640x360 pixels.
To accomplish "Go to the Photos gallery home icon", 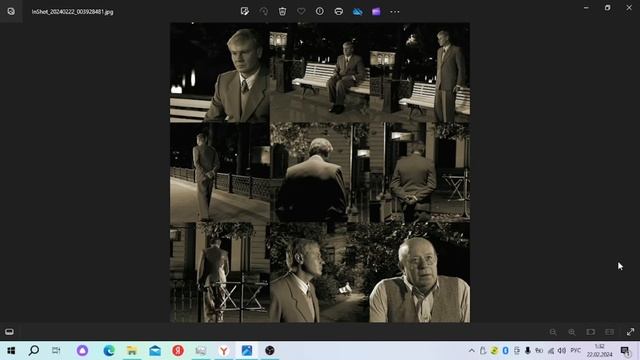I will [x=11, y=11].
